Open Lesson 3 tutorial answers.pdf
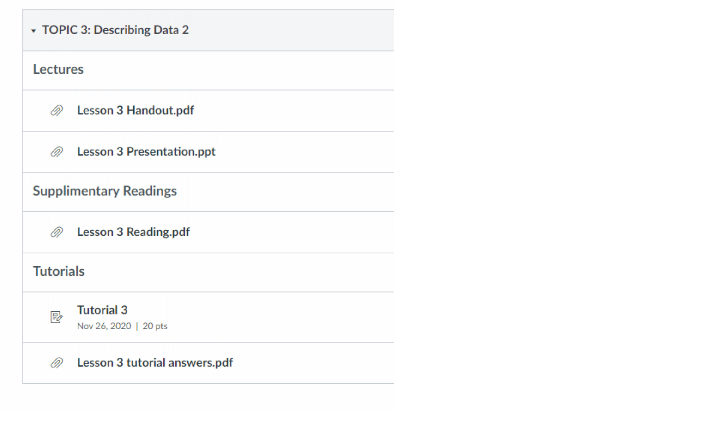705x444 pixels. [x=155, y=363]
